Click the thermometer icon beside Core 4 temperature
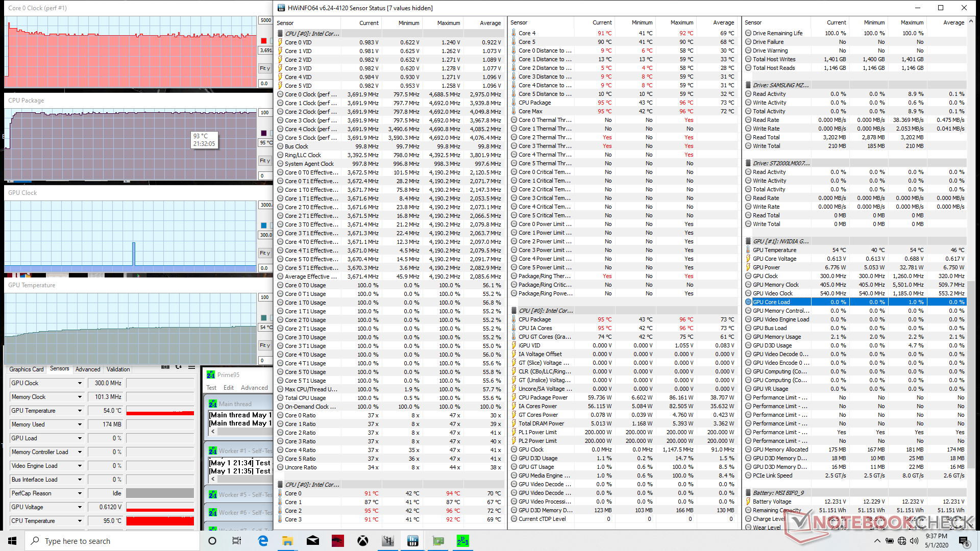 point(514,33)
